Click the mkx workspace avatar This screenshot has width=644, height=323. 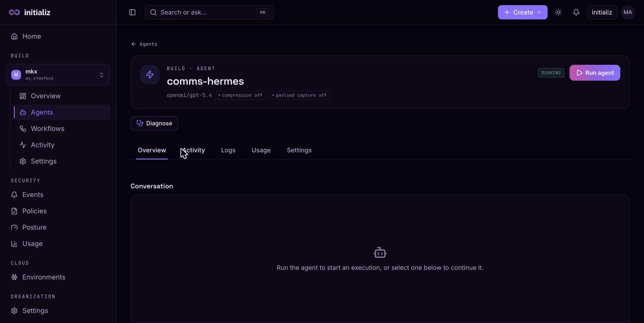[x=16, y=75]
